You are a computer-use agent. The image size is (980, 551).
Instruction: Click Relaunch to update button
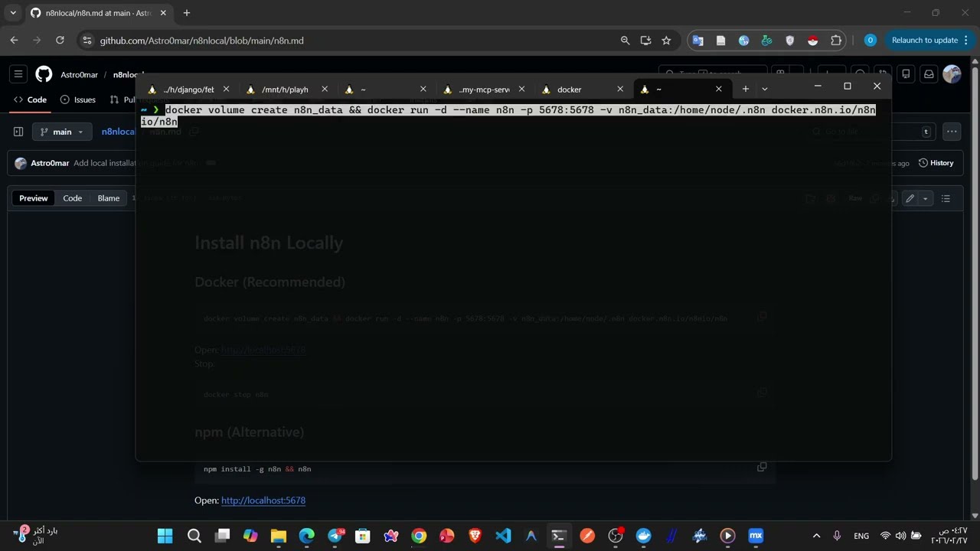[x=925, y=41]
